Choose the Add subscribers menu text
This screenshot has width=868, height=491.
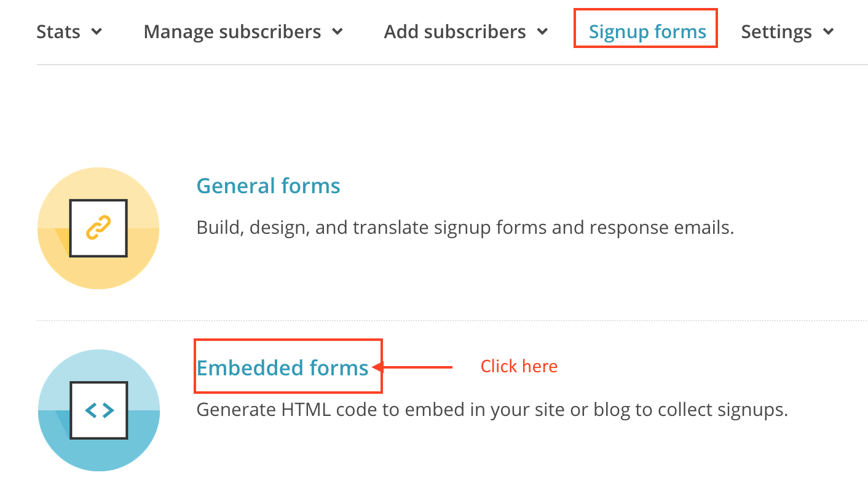coord(455,31)
